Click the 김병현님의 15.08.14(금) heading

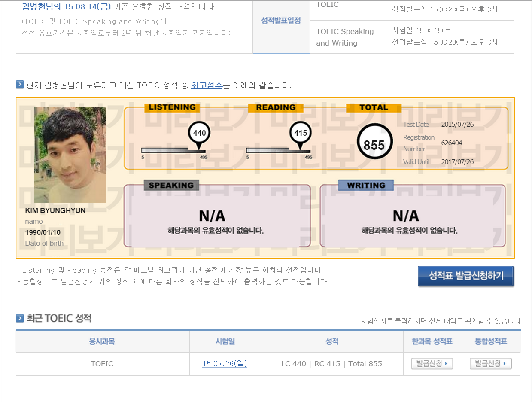[x=119, y=7]
